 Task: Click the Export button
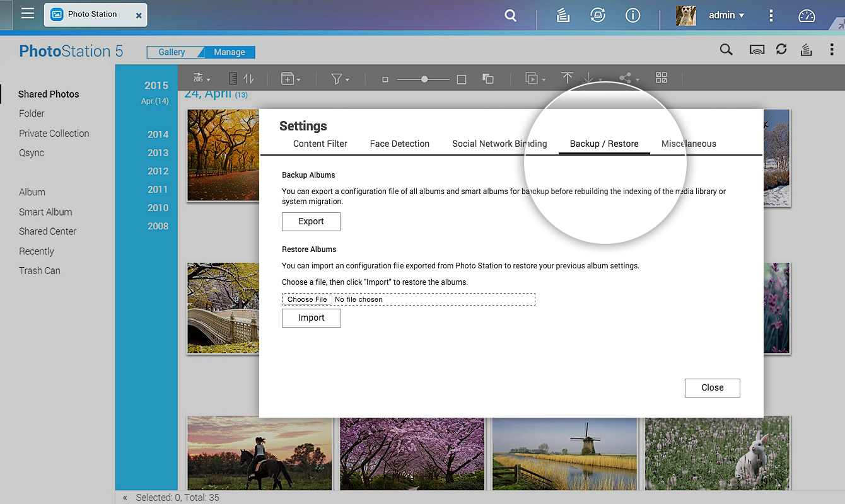tap(311, 222)
